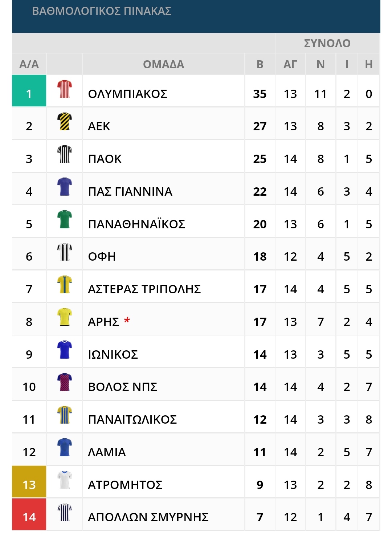This screenshot has width=392, height=538.
Task: Click the Panaitolikos yellow-blue striped jersey
Action: [65, 415]
